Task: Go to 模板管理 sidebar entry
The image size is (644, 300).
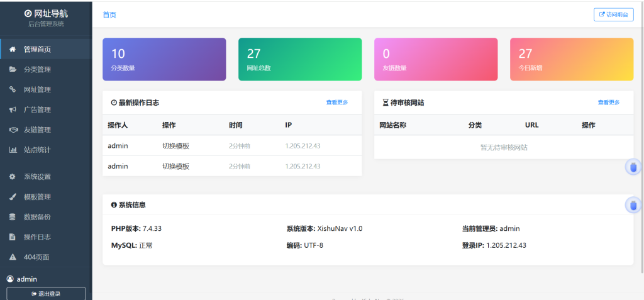Action: [46, 197]
